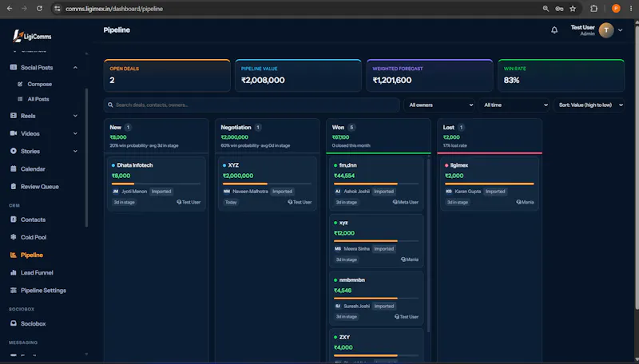The height and width of the screenshot is (364, 639).
Task: Click the browser extensions puzzle icon
Action: click(593, 9)
